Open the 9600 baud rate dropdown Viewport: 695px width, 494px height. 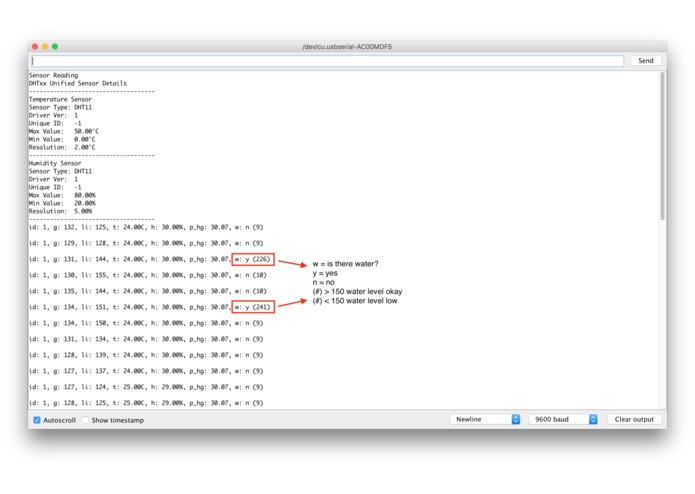coord(563,419)
